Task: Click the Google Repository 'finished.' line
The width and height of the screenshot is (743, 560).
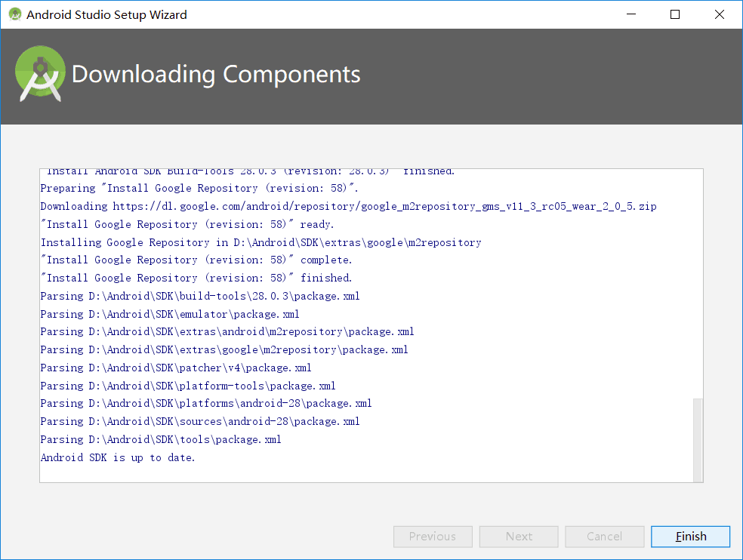Action: [196, 278]
